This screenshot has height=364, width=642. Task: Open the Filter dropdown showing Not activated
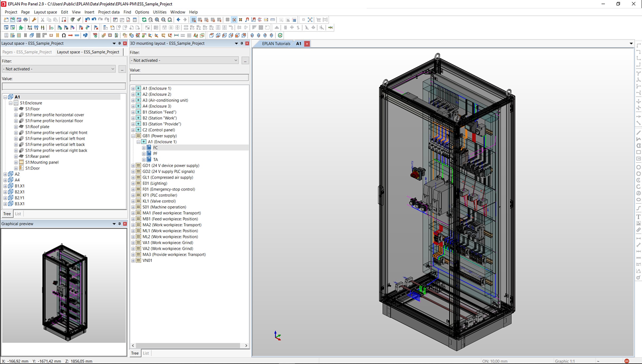tap(59, 69)
